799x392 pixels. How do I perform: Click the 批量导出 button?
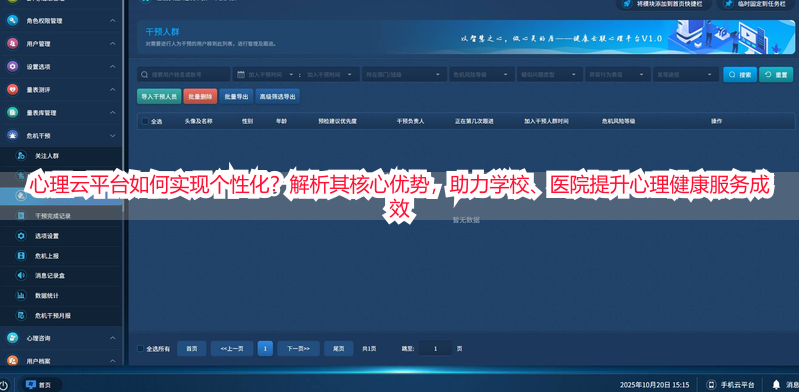236,96
